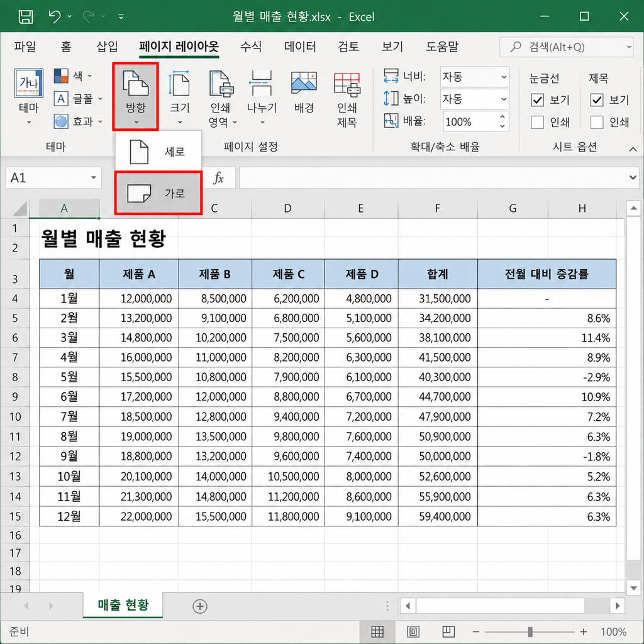This screenshot has height=644, width=644.
Task: Click the zoom in plus button
Action: [x=583, y=631]
